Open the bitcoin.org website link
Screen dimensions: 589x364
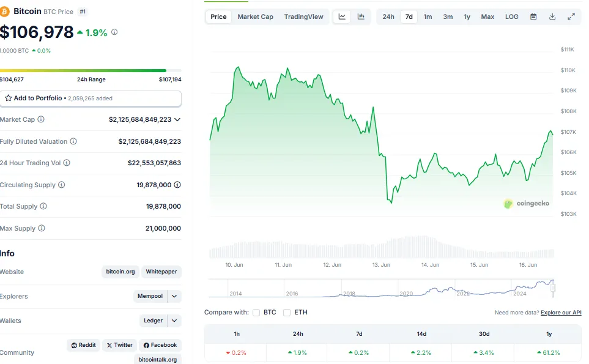[x=120, y=272]
